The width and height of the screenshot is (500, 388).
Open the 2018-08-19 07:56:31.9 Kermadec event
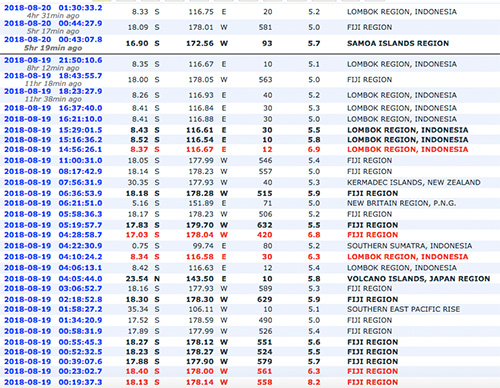(x=53, y=182)
